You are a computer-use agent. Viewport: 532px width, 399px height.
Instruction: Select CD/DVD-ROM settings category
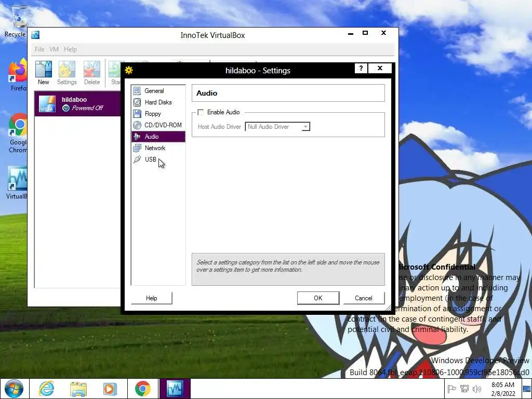(158, 125)
